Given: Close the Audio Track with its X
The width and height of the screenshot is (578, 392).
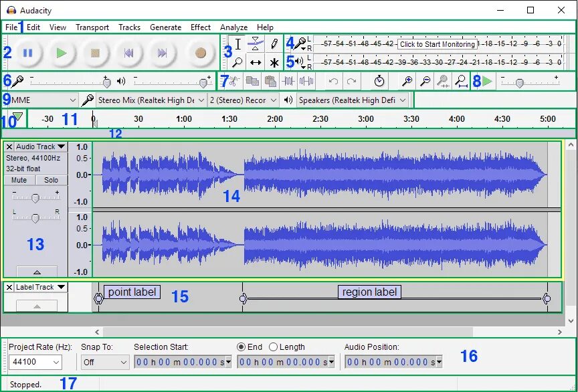Looking at the screenshot, I should 9,146.
